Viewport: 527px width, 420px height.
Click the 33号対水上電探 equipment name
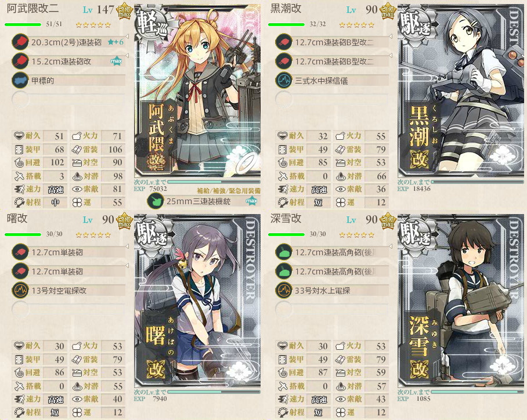coord(323,291)
